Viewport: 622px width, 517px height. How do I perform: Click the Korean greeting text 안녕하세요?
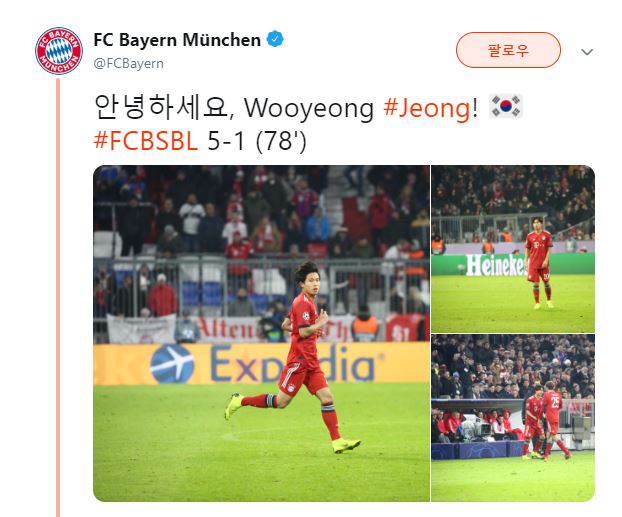161,108
